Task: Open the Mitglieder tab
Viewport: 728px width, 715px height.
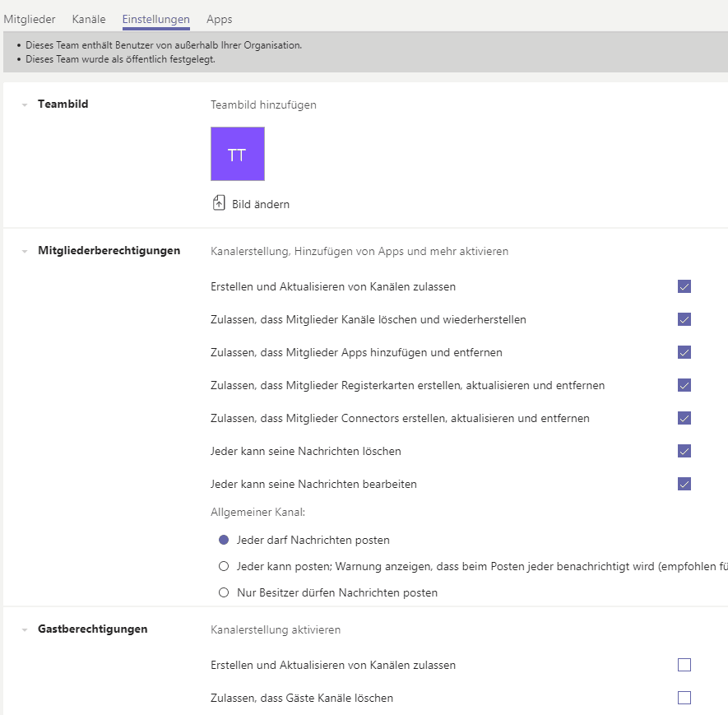Action: point(30,19)
